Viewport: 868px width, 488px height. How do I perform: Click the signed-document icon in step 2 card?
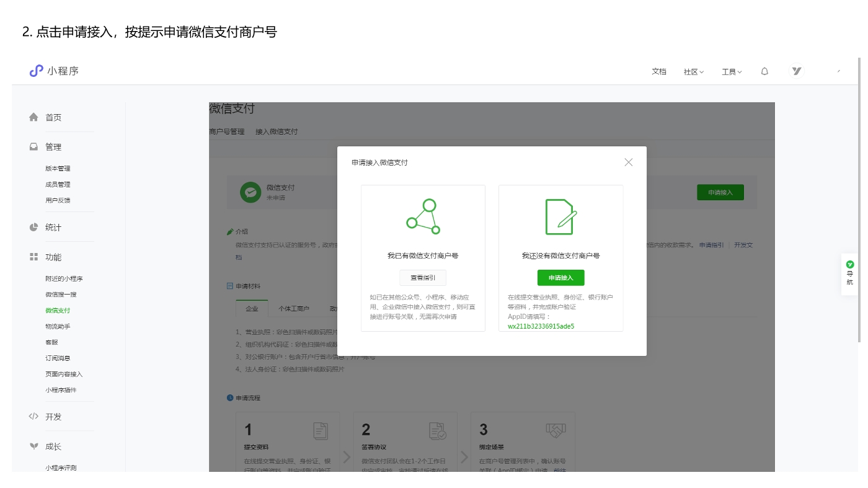(x=437, y=430)
